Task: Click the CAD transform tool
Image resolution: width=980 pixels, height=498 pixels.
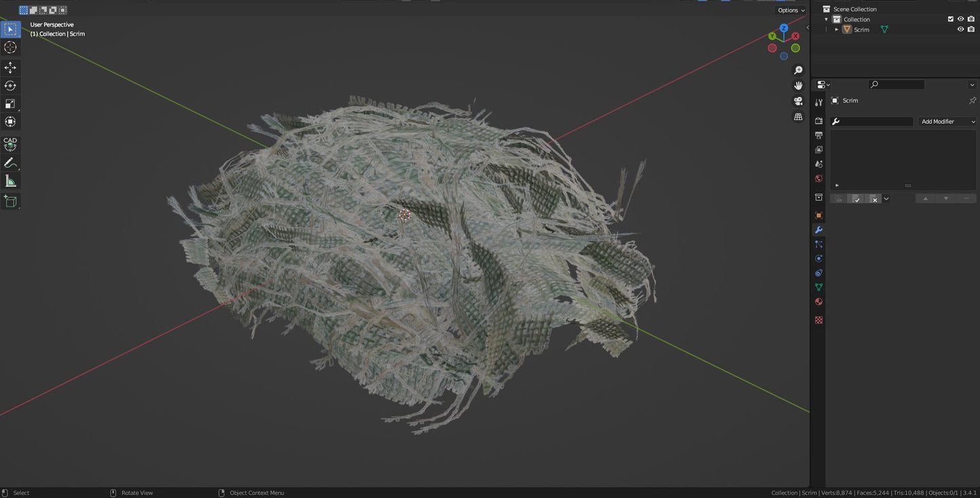Action: [10, 144]
